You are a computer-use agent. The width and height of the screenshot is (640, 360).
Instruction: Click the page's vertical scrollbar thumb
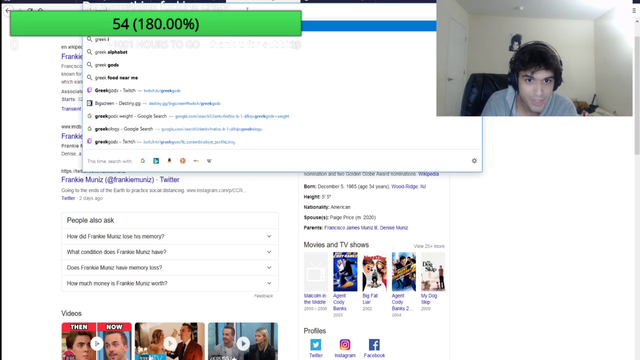[x=637, y=95]
